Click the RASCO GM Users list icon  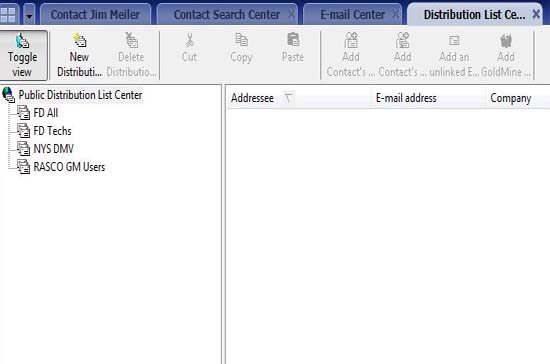coord(24,167)
